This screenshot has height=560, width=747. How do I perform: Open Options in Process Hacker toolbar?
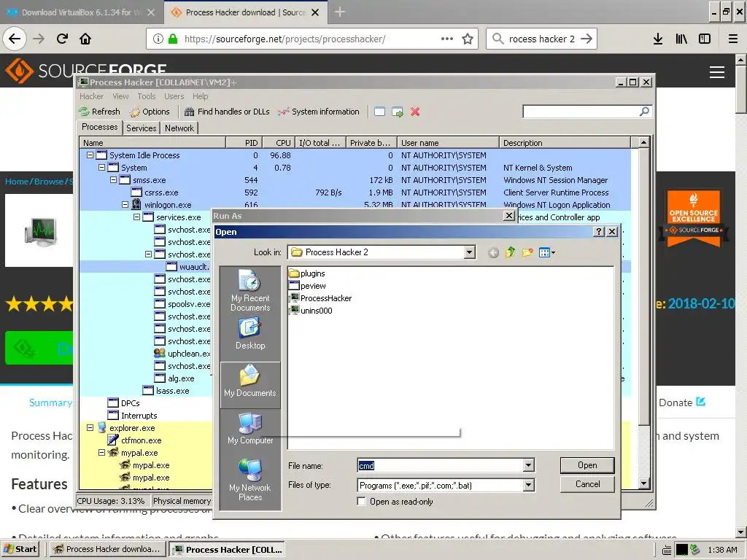tap(150, 112)
